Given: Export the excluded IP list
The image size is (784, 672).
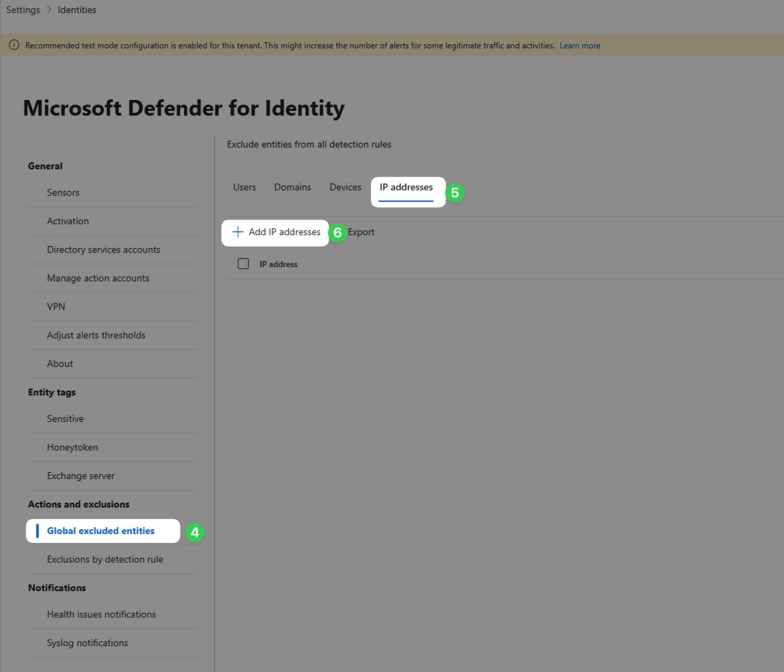Looking at the screenshot, I should click(x=361, y=232).
